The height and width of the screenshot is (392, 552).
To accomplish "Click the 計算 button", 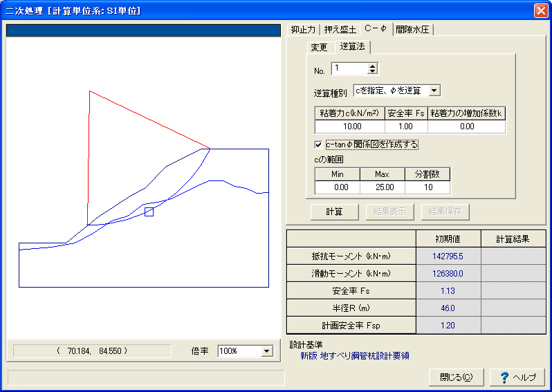I will 334,212.
